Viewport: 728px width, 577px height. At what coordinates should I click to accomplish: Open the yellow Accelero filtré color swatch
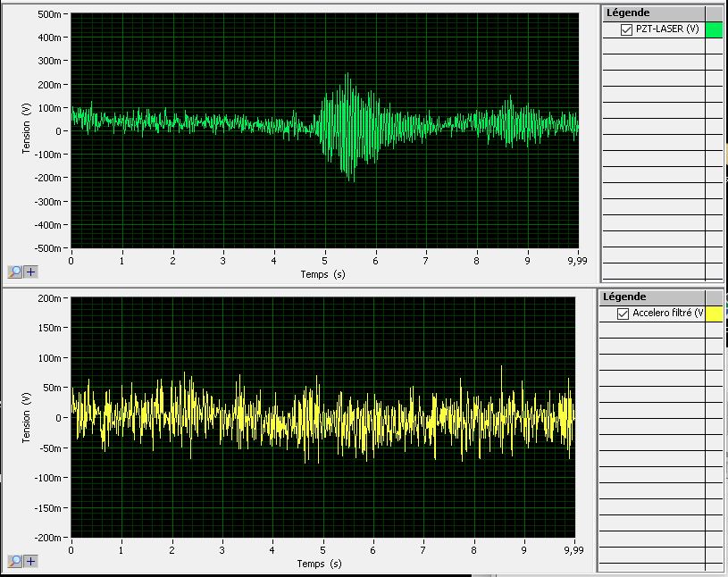tap(714, 314)
